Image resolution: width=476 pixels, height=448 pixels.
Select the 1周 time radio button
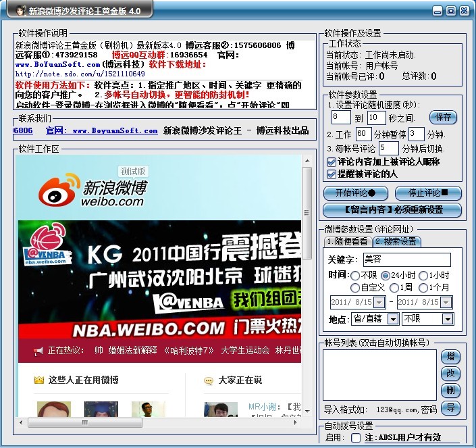coord(394,288)
